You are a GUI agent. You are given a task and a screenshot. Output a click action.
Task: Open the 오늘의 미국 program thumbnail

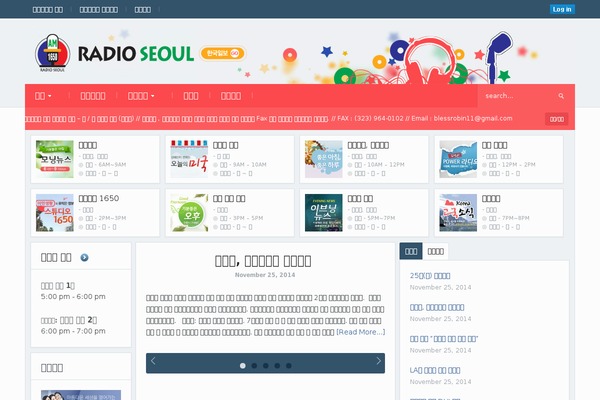(189, 159)
